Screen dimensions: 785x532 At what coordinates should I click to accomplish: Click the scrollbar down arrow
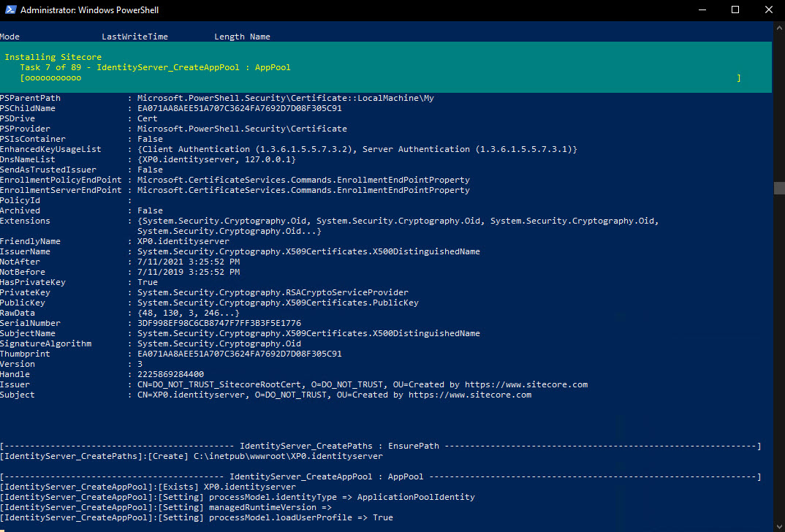pos(779,526)
